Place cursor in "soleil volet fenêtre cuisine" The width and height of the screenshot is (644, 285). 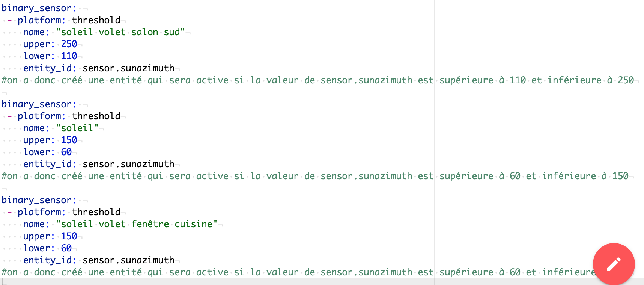(x=136, y=224)
